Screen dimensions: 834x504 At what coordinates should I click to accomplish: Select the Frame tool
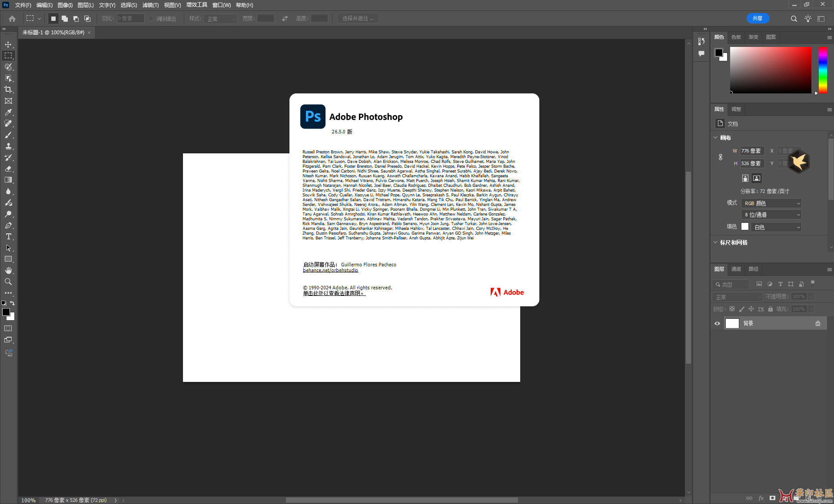click(8, 101)
